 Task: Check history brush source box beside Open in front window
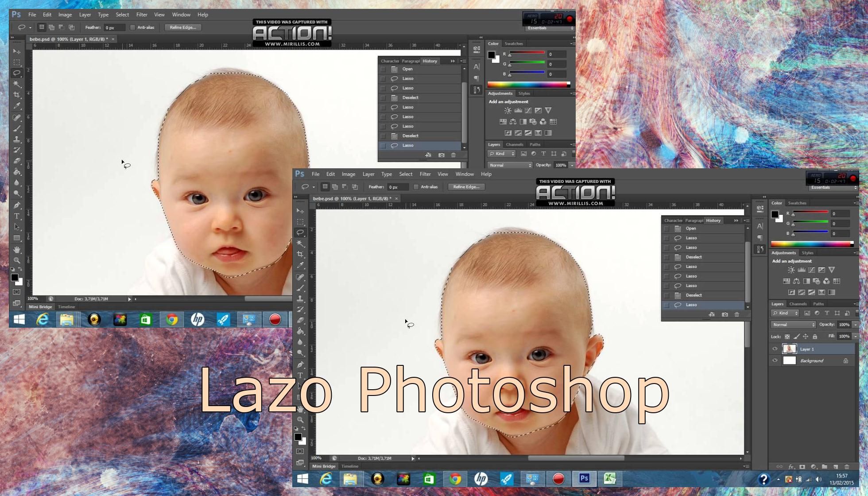pos(666,229)
